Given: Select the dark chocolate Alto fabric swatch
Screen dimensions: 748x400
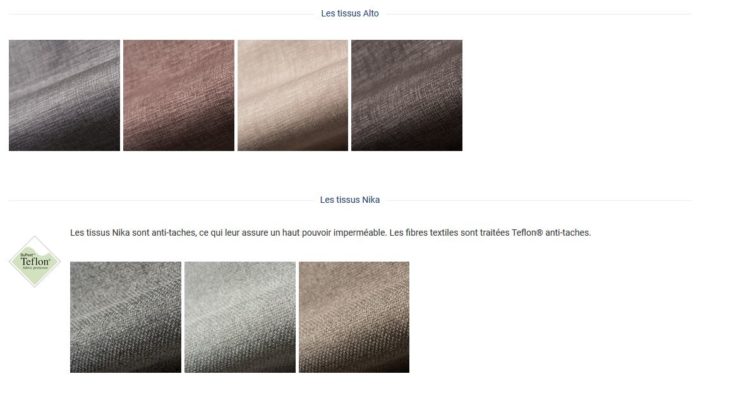Looking at the screenshot, I should pos(407,95).
